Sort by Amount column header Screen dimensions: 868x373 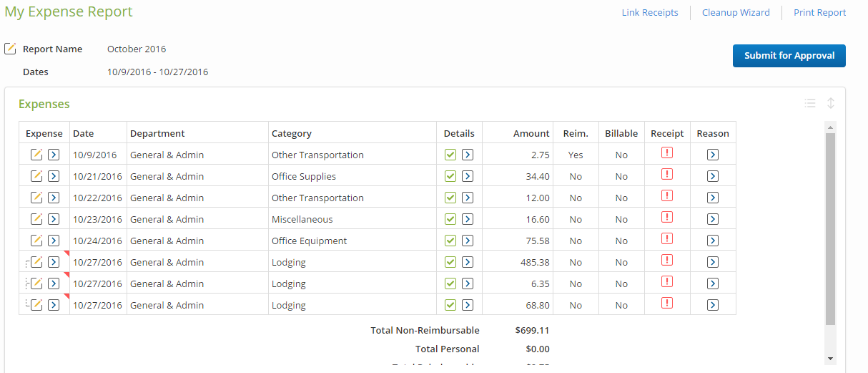(531, 133)
